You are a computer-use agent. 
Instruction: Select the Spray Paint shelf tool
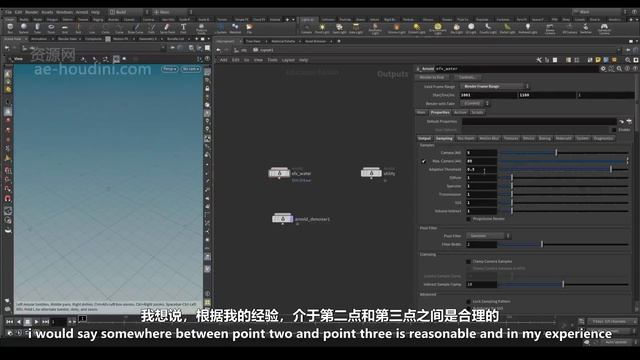pos(167,28)
